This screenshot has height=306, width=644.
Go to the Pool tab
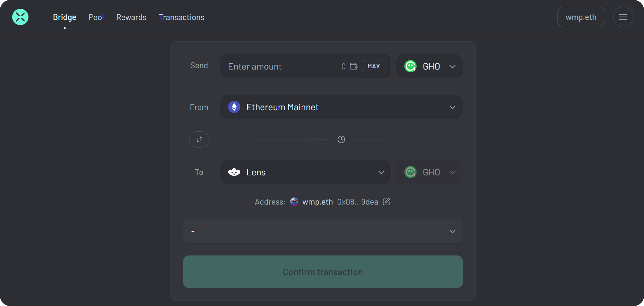point(96,17)
